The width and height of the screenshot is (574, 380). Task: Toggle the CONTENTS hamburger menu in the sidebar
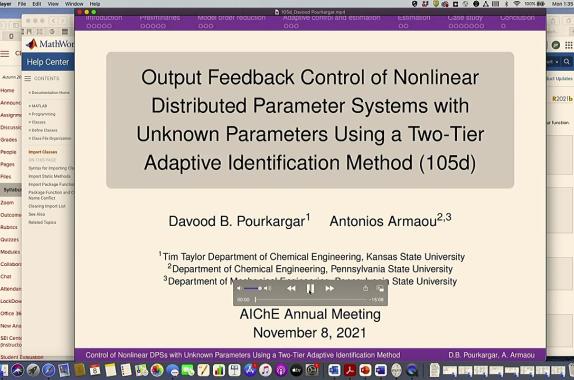(x=28, y=78)
